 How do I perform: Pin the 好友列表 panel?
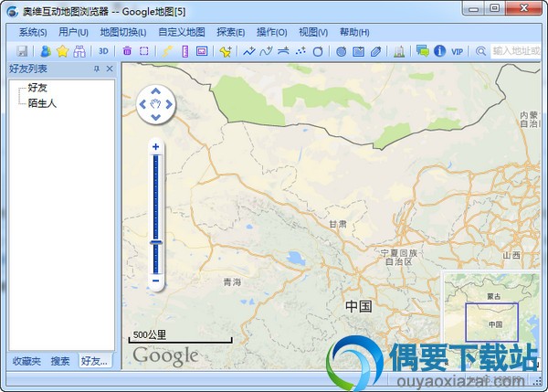click(97, 69)
